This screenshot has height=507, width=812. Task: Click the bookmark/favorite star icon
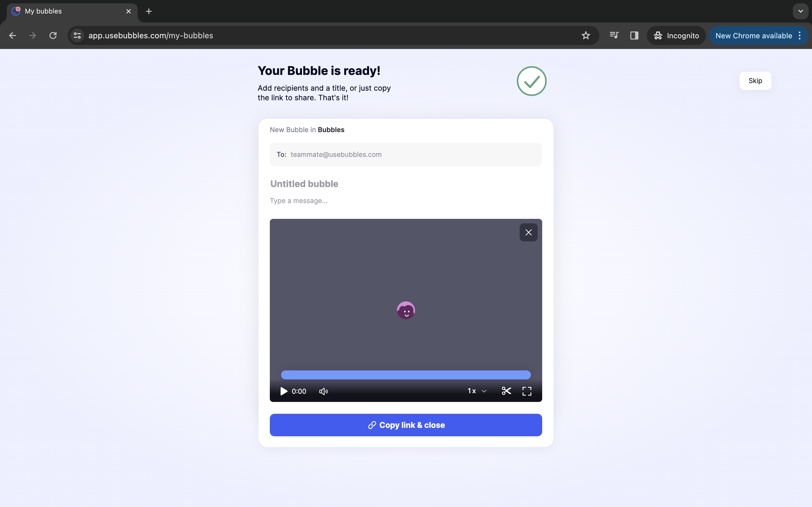(586, 35)
